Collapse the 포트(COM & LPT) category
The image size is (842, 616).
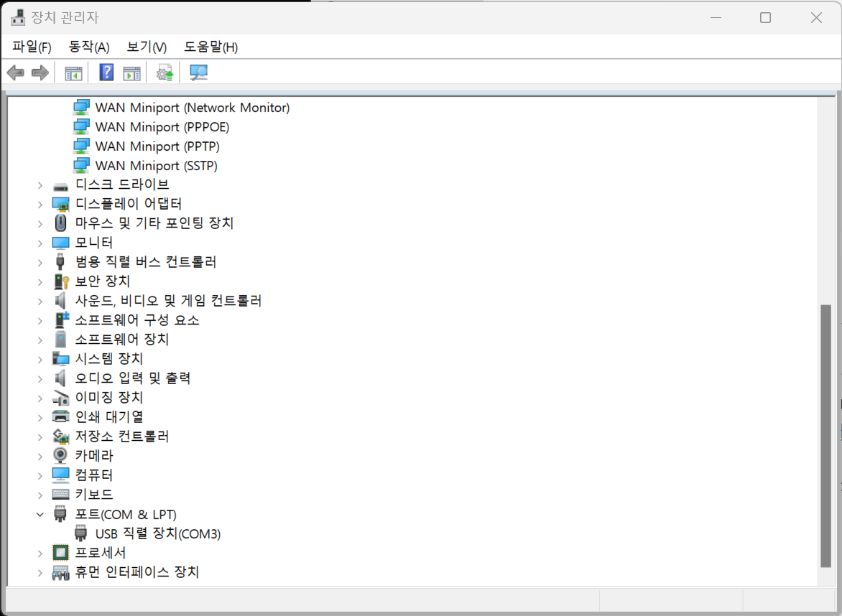pos(40,514)
